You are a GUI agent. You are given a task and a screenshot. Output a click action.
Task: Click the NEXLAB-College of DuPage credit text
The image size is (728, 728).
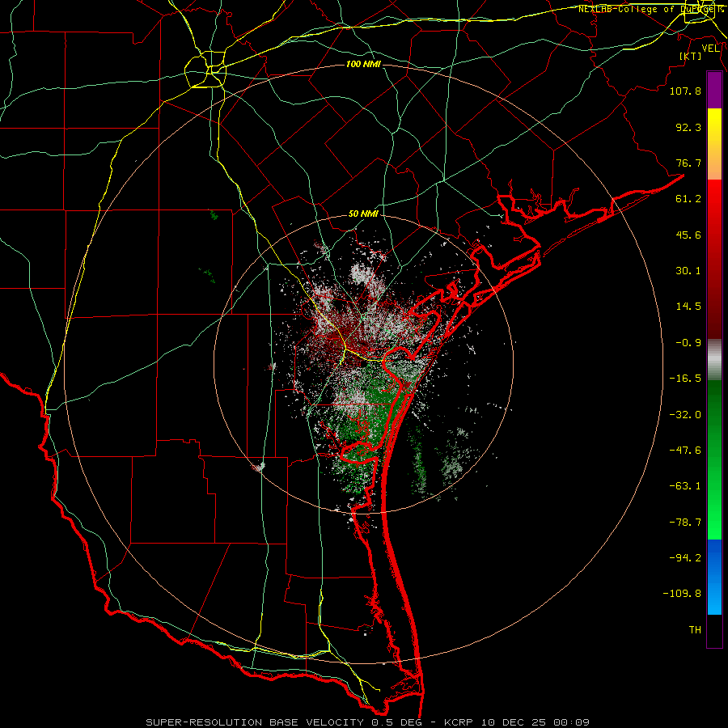click(x=650, y=9)
